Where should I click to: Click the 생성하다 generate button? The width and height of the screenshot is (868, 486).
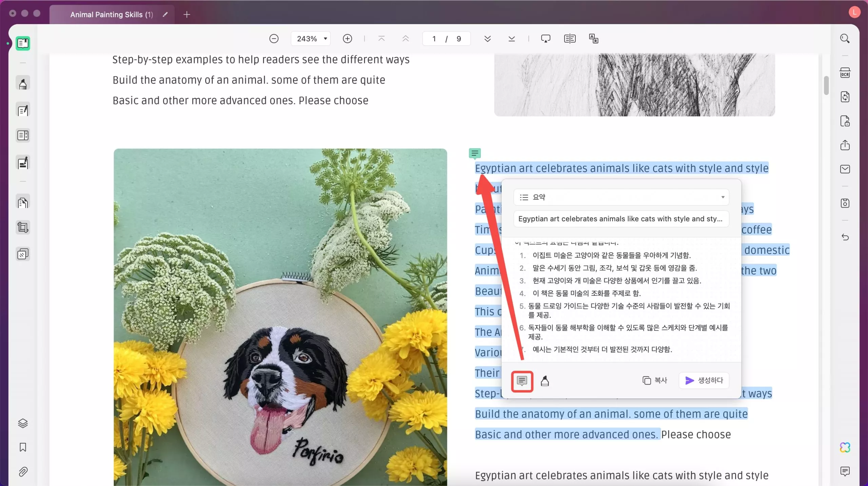pyautogui.click(x=704, y=381)
